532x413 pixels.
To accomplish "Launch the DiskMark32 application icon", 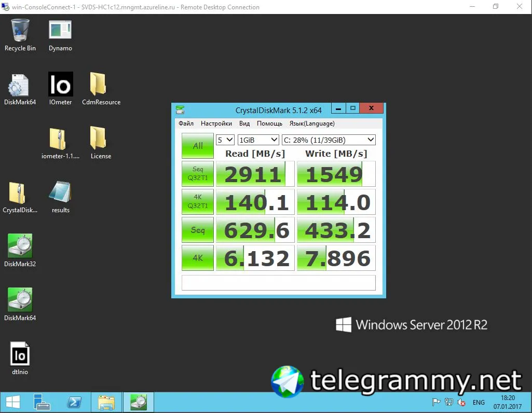I will pos(20,251).
